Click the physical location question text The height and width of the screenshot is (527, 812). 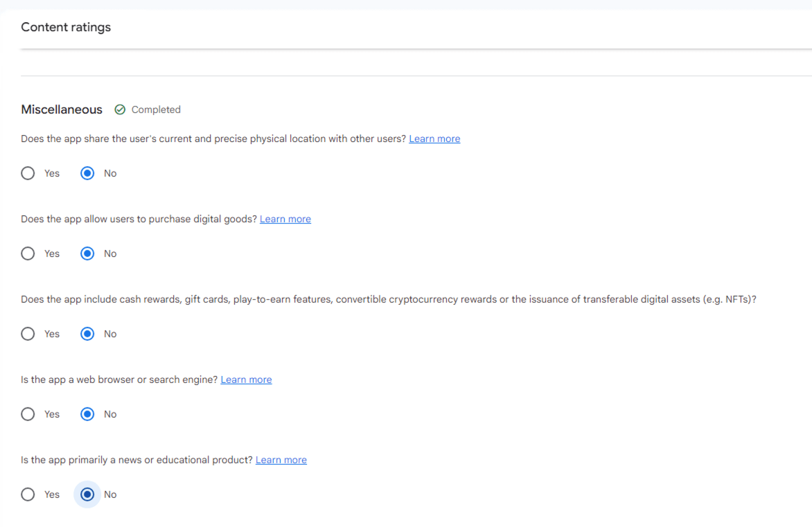tap(213, 139)
